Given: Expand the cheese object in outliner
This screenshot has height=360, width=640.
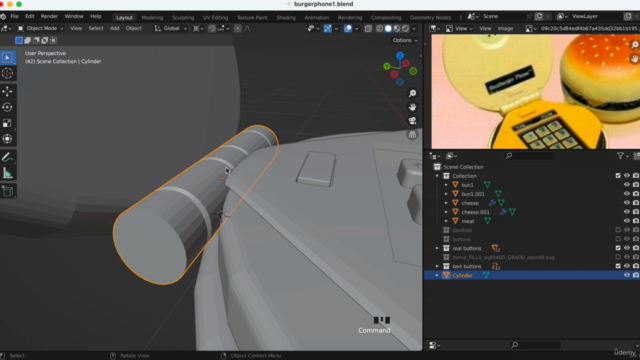Looking at the screenshot, I should point(446,203).
